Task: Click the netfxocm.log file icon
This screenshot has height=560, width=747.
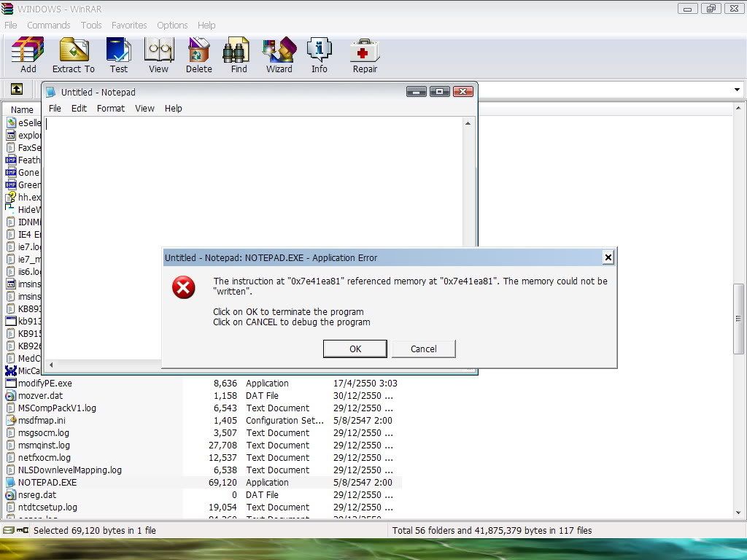Action: coord(10,458)
